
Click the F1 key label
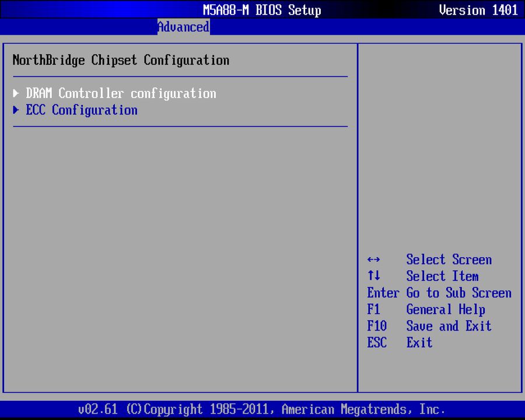click(374, 309)
